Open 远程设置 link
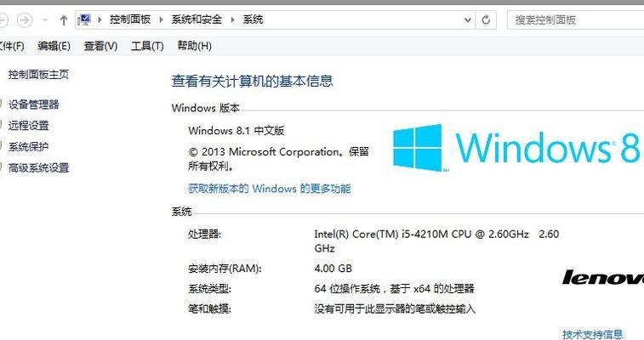Screen dimensions: 644x340 [29, 126]
